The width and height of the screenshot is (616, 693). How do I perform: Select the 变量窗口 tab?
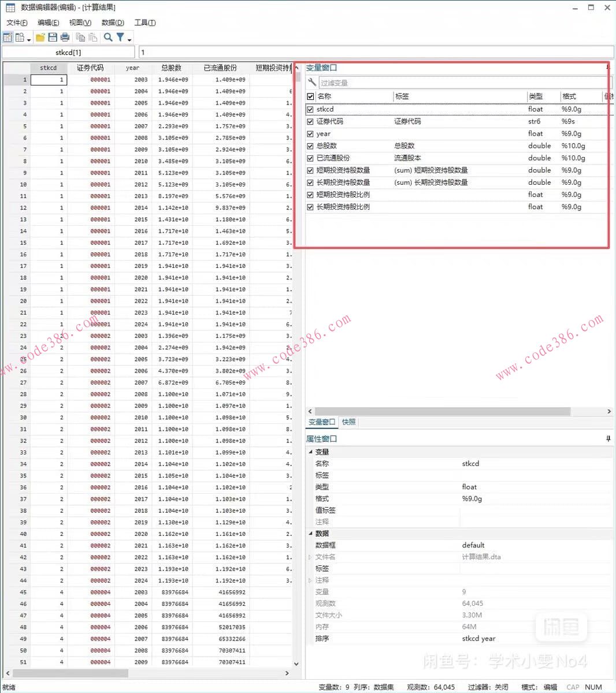pyautogui.click(x=322, y=422)
